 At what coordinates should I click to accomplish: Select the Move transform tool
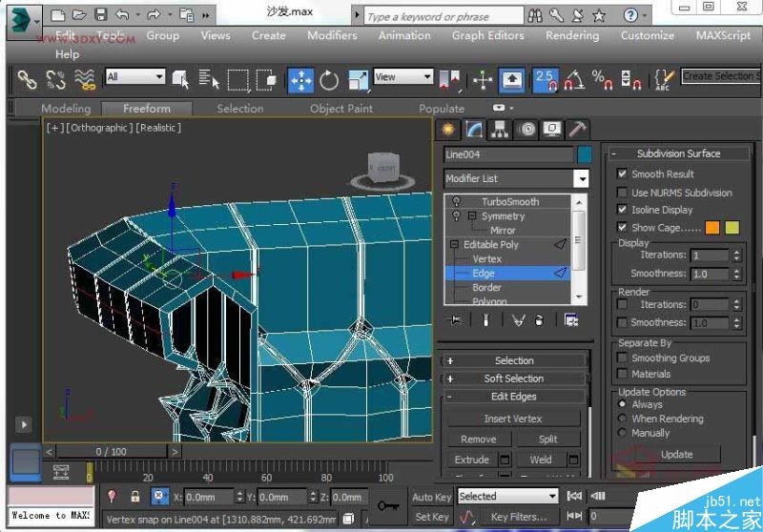pos(300,80)
